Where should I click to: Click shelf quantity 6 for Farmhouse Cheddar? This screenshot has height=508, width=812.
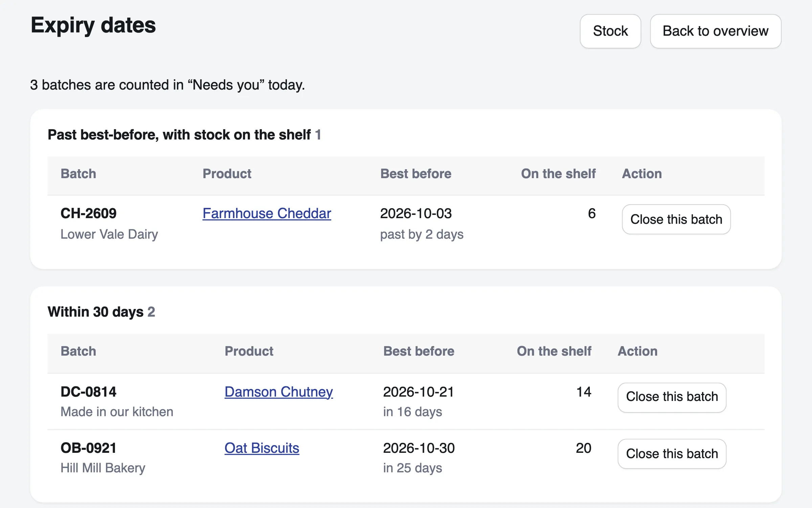(591, 213)
